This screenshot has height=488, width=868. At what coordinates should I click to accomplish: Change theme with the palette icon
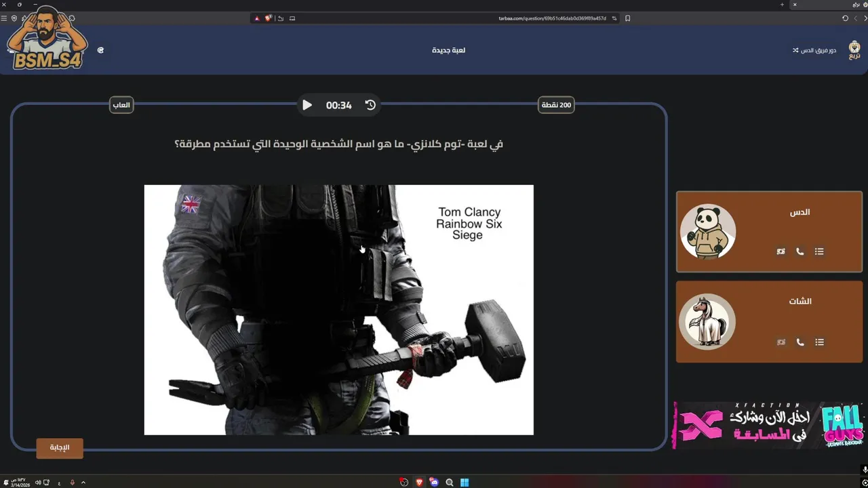[100, 50]
